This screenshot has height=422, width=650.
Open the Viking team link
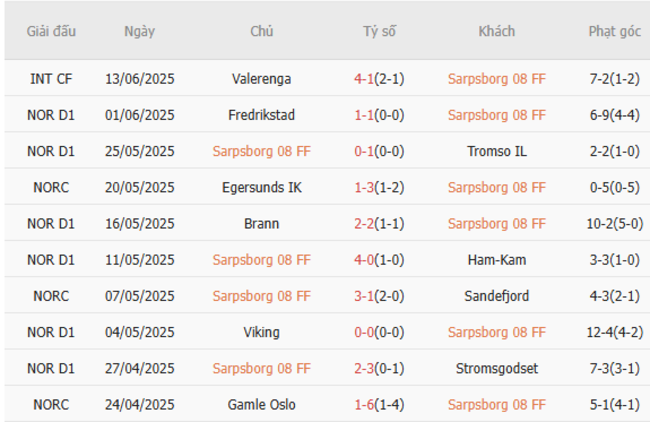tap(261, 332)
